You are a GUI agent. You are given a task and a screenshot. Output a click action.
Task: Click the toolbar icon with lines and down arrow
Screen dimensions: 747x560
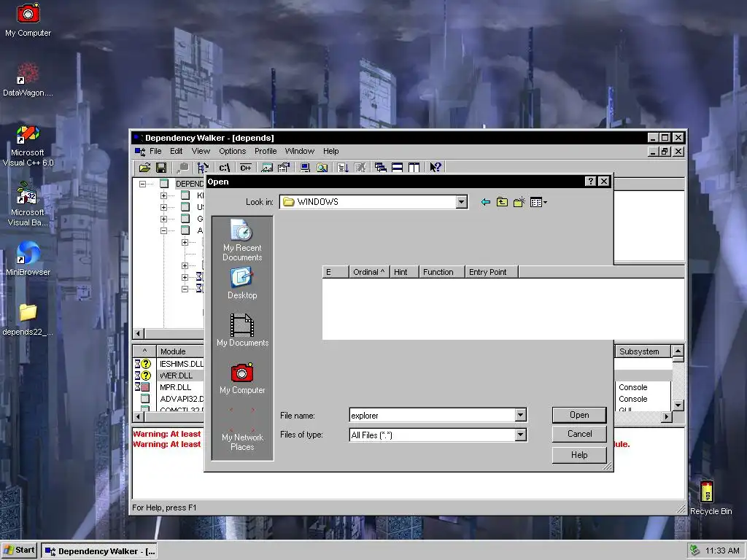tap(343, 167)
